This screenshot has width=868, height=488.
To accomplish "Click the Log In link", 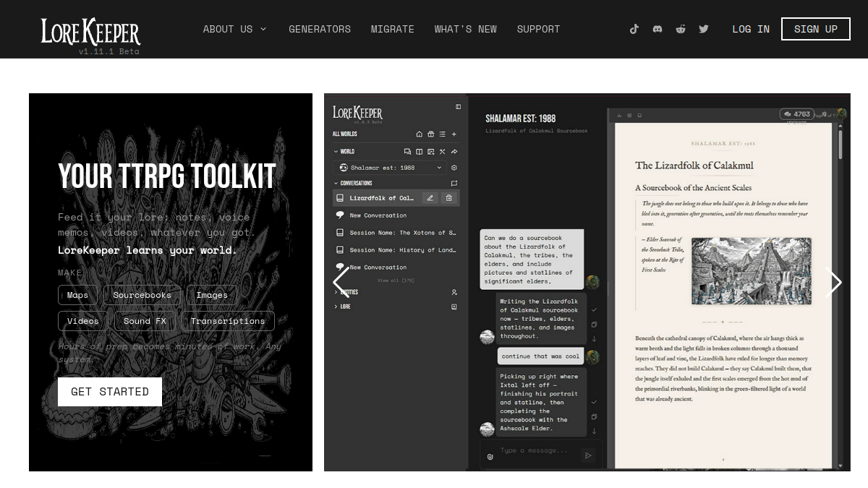I will (751, 29).
